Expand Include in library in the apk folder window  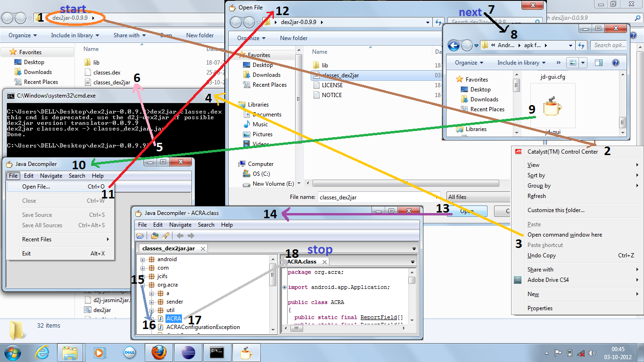(521, 63)
